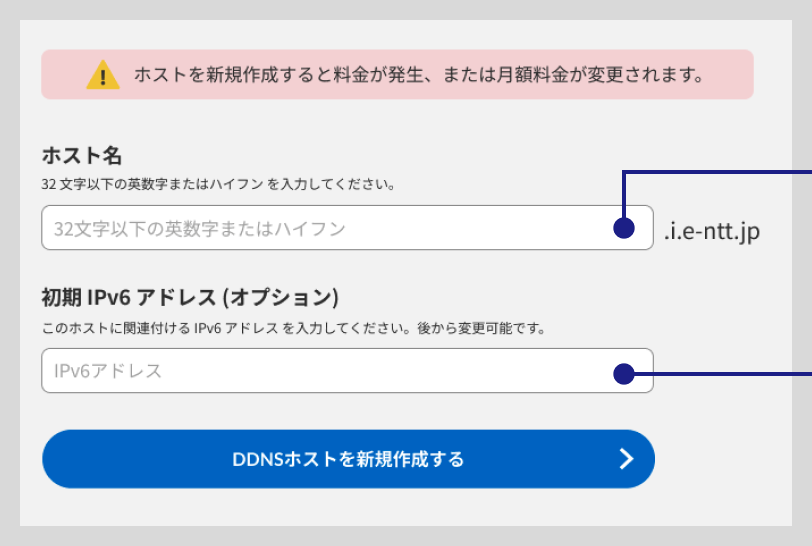Click the blue dot in the hostname field
This screenshot has height=546, width=812.
(x=624, y=229)
